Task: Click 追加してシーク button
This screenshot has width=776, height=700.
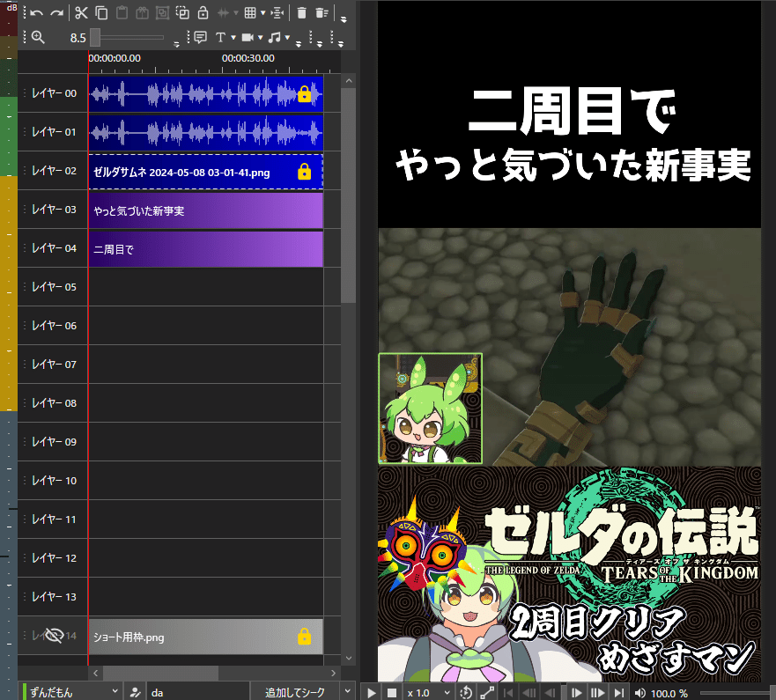Action: pos(295,692)
